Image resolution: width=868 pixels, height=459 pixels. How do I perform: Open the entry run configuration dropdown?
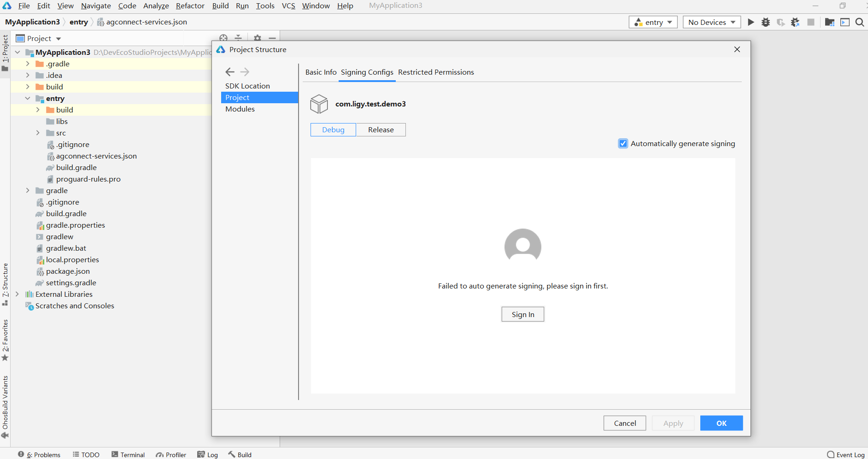click(x=653, y=22)
